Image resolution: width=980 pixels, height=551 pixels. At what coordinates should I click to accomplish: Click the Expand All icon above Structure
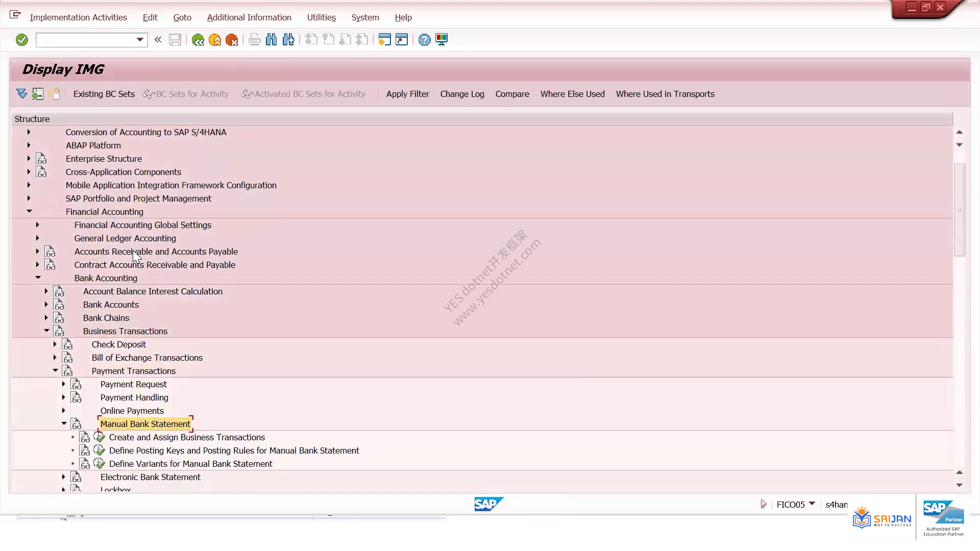click(x=21, y=94)
